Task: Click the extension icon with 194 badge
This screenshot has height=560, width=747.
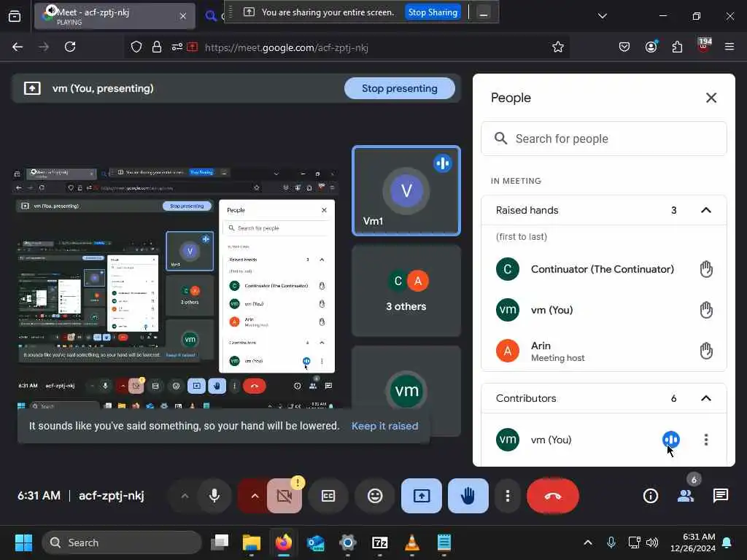Action: tap(704, 44)
